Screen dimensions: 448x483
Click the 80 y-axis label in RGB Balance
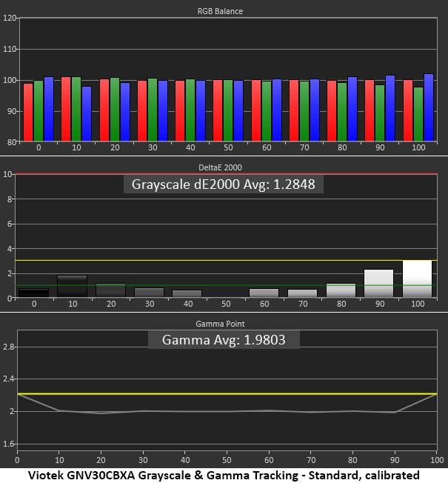point(11,142)
